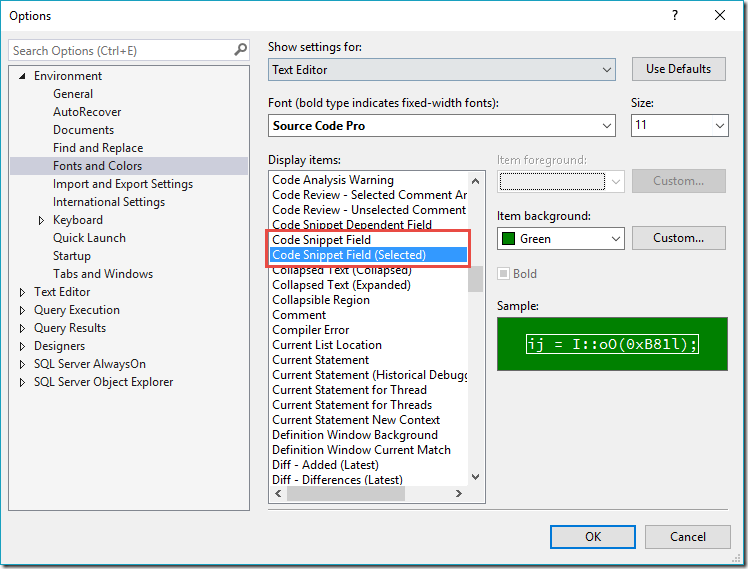Click the Item foreground Custom button
The width and height of the screenshot is (748, 569).
pyautogui.click(x=679, y=181)
